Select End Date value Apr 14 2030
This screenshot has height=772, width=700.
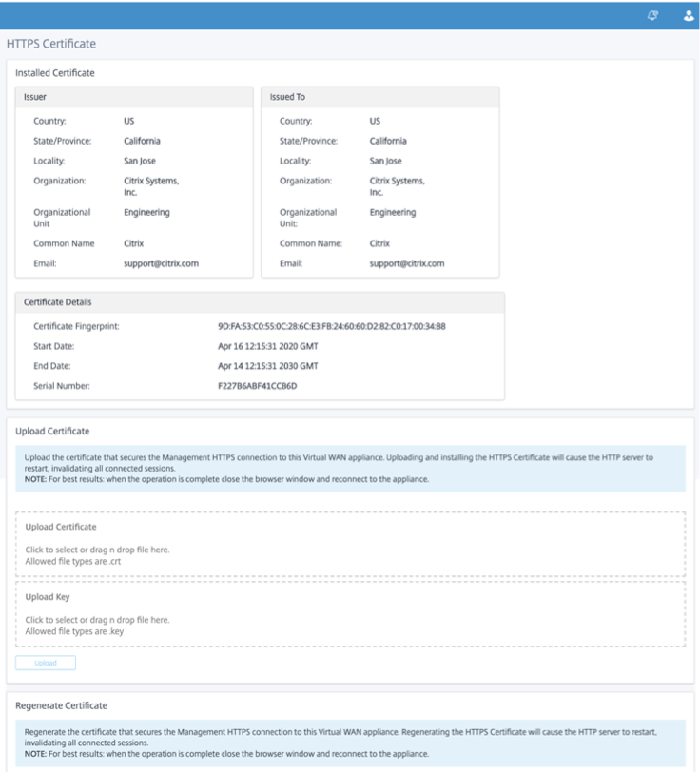click(268, 366)
